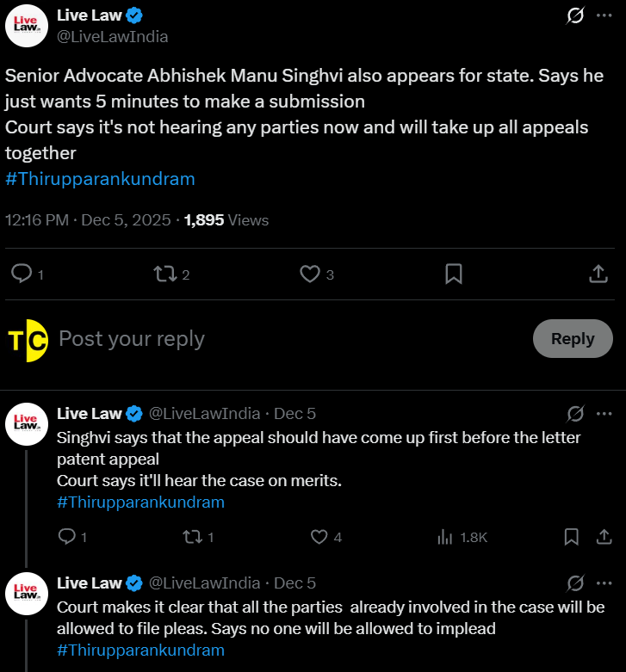Click the gray Reply button

coord(573,338)
